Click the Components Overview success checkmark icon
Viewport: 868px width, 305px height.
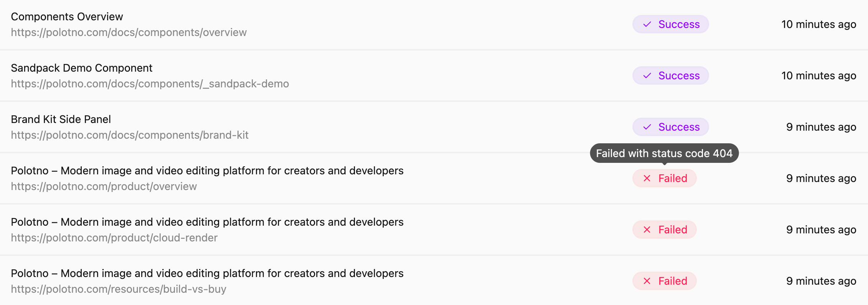click(647, 25)
